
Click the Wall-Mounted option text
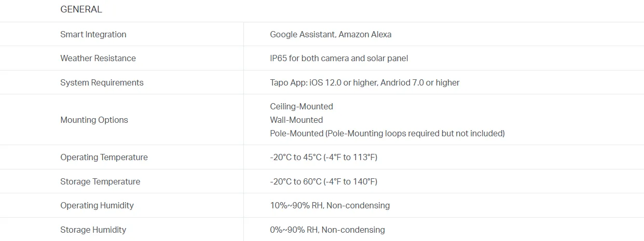click(296, 120)
